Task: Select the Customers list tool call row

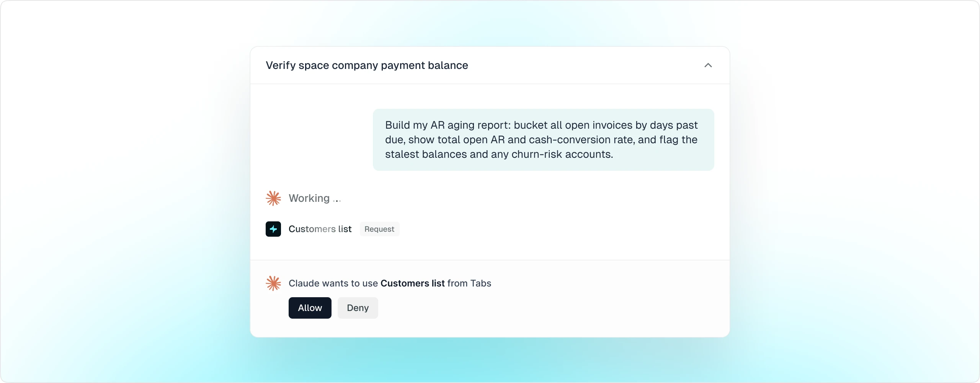Action: [333, 229]
